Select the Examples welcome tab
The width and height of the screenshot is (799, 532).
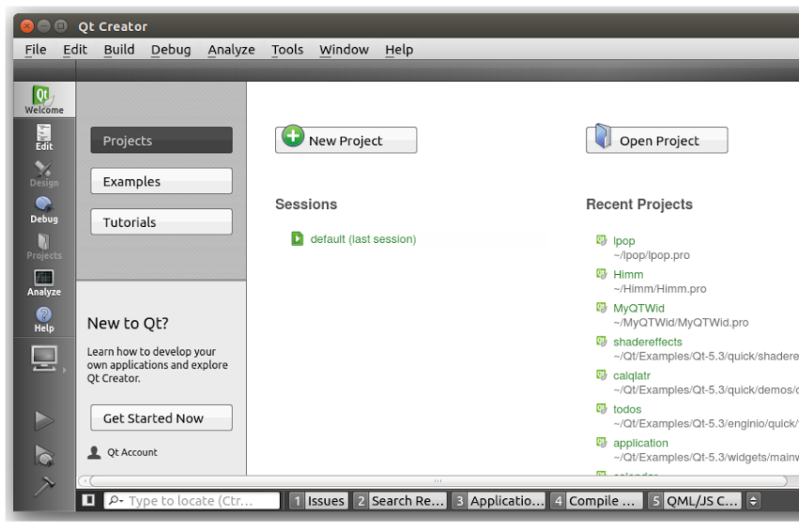coord(161,181)
